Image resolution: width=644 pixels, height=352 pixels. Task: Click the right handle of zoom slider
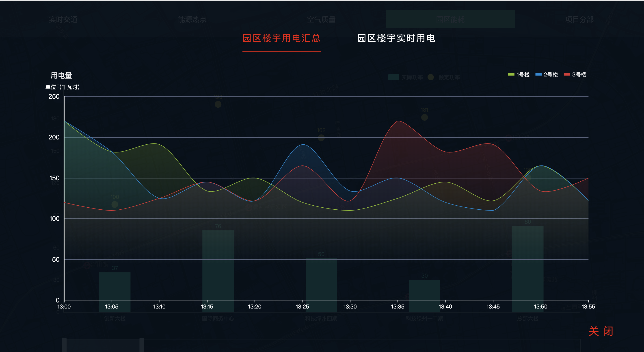pyautogui.click(x=142, y=345)
